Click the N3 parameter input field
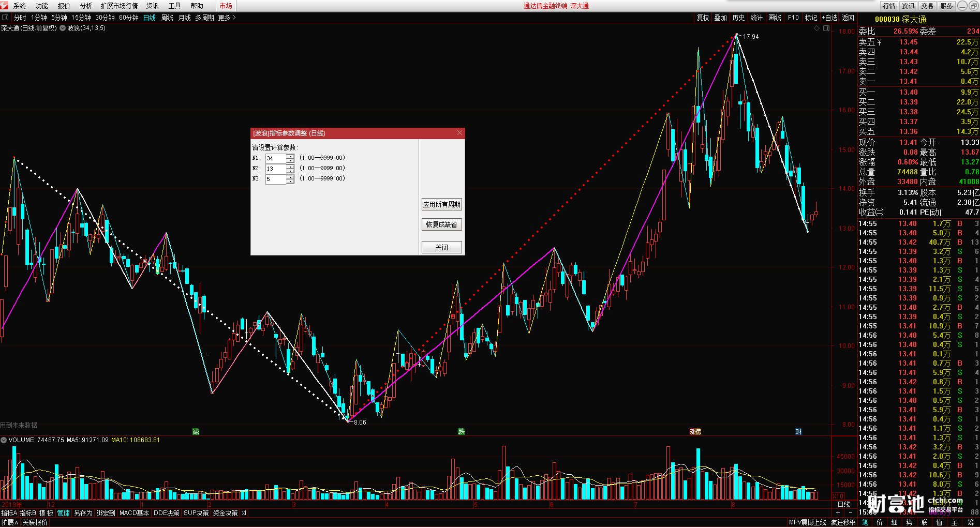Viewport: 980px width, 528px height. (x=276, y=179)
